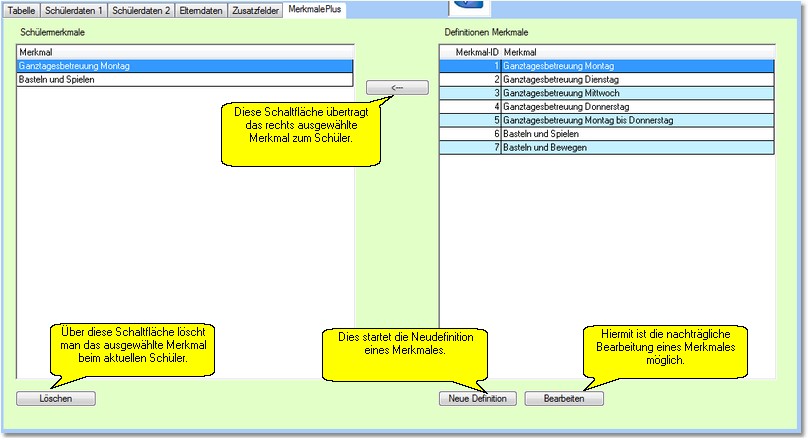Open the Schülerdaten 1 tab
Image resolution: width=808 pixels, height=440 pixels.
click(74, 9)
